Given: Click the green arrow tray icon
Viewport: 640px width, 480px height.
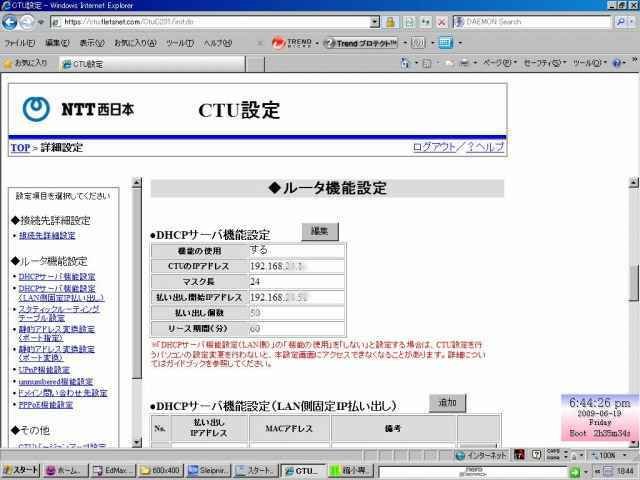Looking at the screenshot, I should tap(574, 472).
